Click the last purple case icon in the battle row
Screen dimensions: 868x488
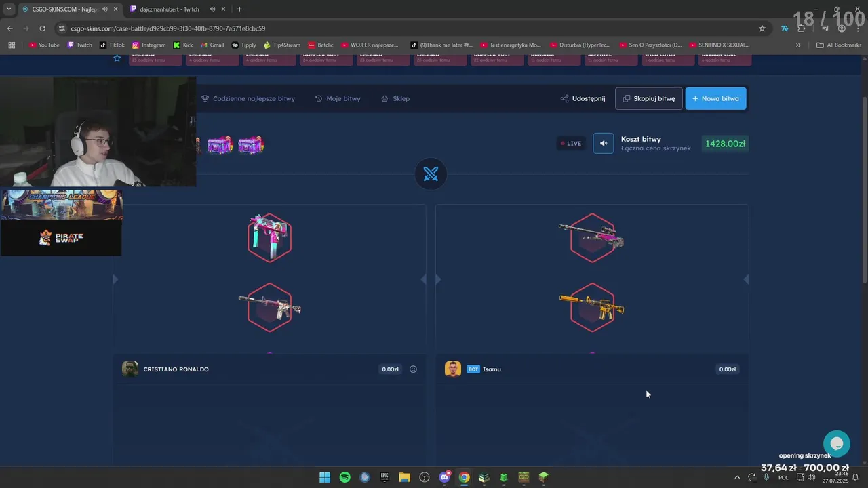pyautogui.click(x=250, y=144)
